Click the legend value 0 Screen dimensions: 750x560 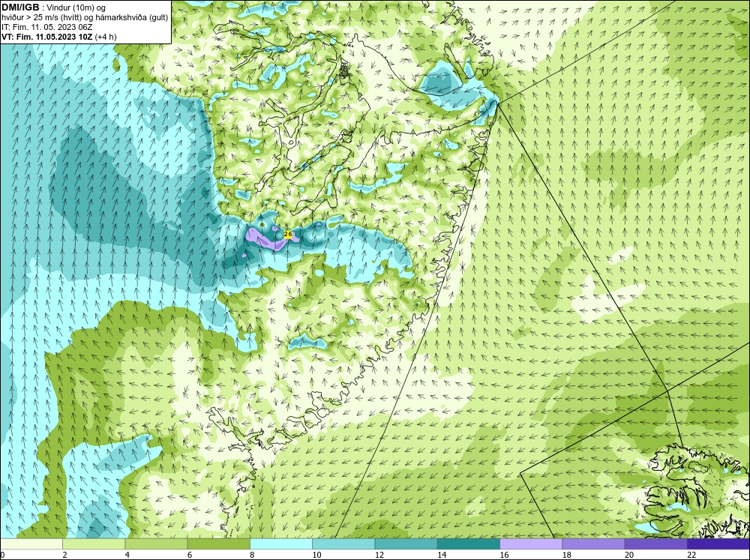pyautogui.click(x=2, y=555)
